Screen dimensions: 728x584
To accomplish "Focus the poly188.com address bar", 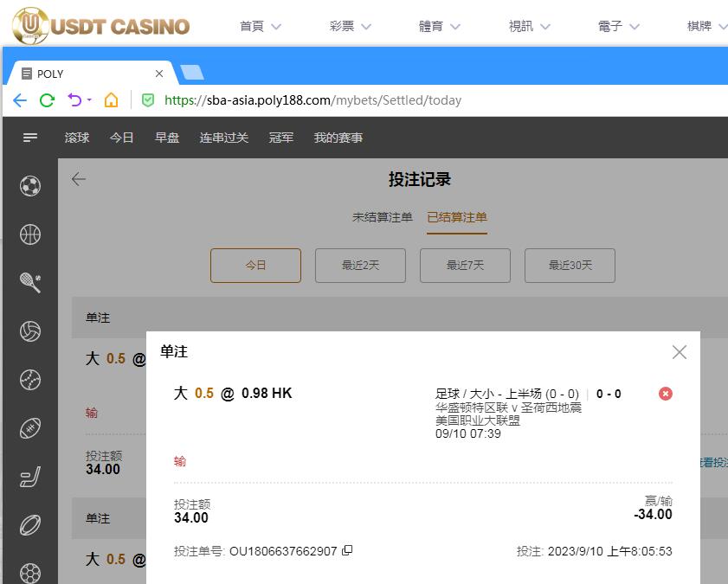I will pos(313,100).
